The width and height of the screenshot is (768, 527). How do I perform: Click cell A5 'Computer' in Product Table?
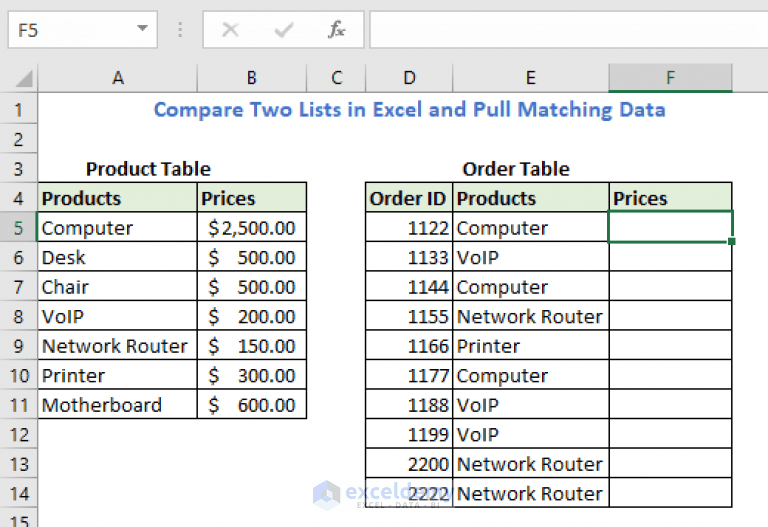(x=118, y=227)
